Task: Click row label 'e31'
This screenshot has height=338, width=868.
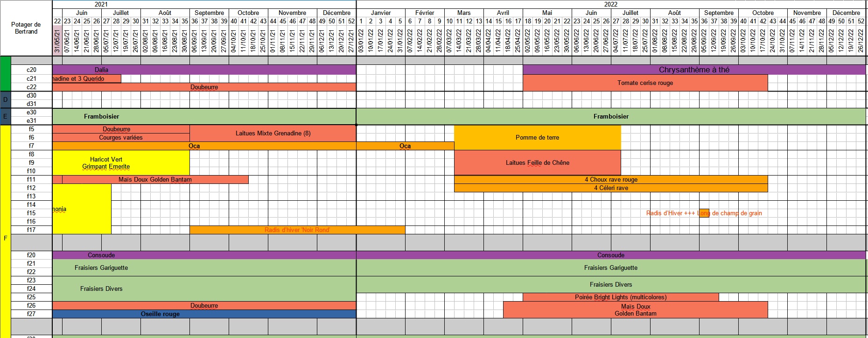Action: [31, 121]
